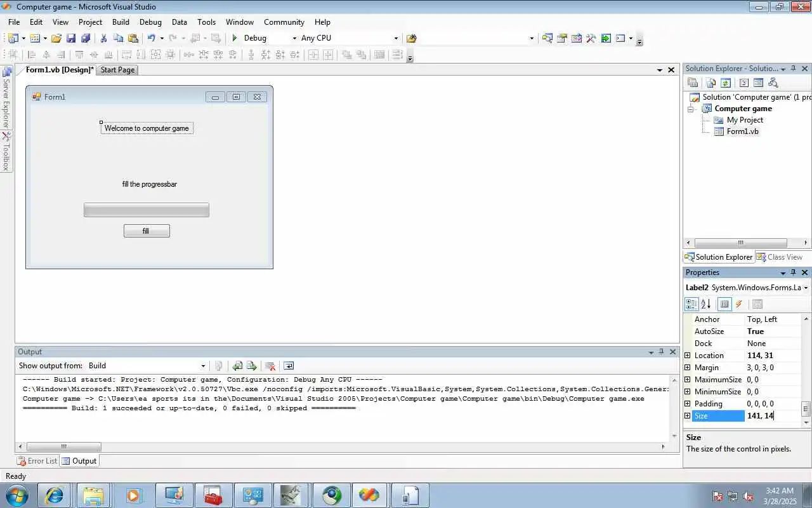The image size is (812, 508).
Task: Sort Properties grid alphabetically
Action: pyautogui.click(x=706, y=304)
